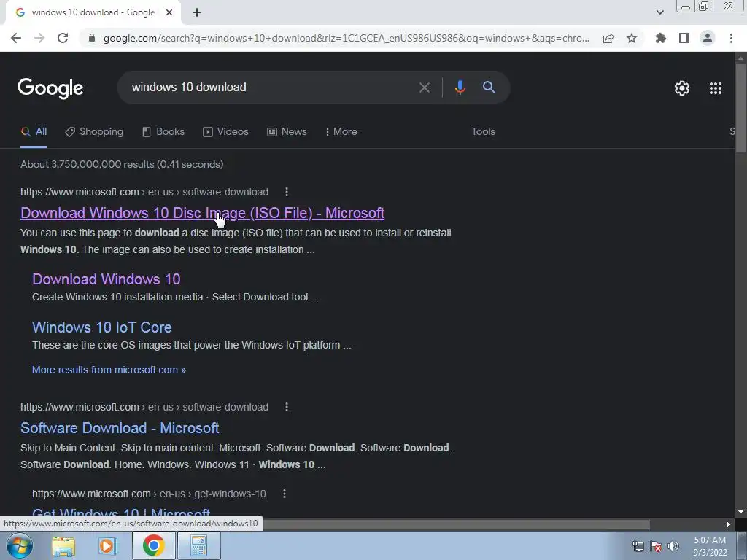Open three-dot menu beside get-windows-10 URL
Screen dimensions: 747x560
(285, 494)
